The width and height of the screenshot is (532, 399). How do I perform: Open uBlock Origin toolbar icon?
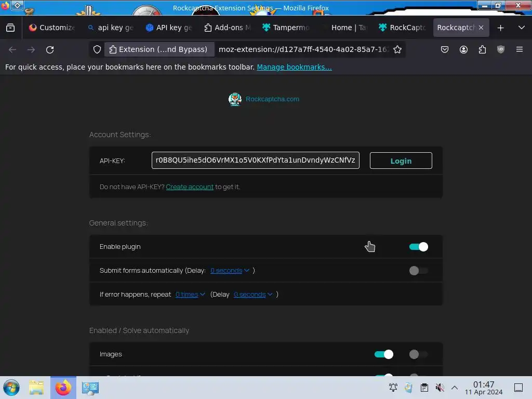pos(501,49)
